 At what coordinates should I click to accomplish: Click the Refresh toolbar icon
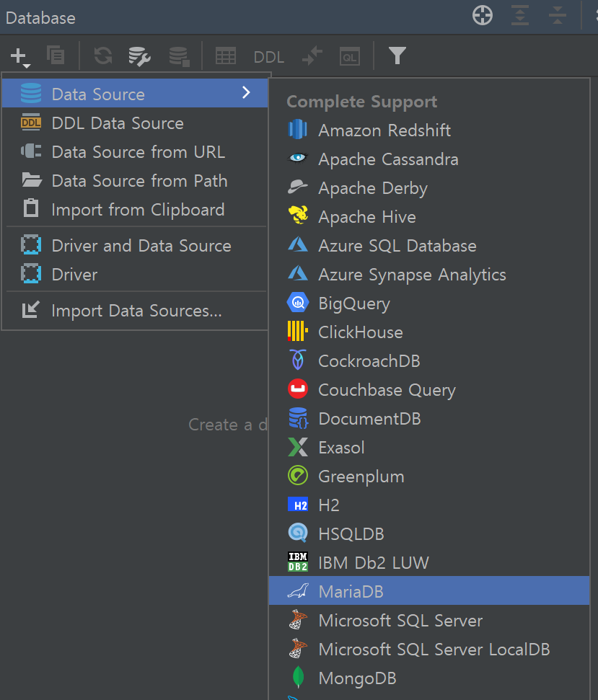click(x=103, y=56)
